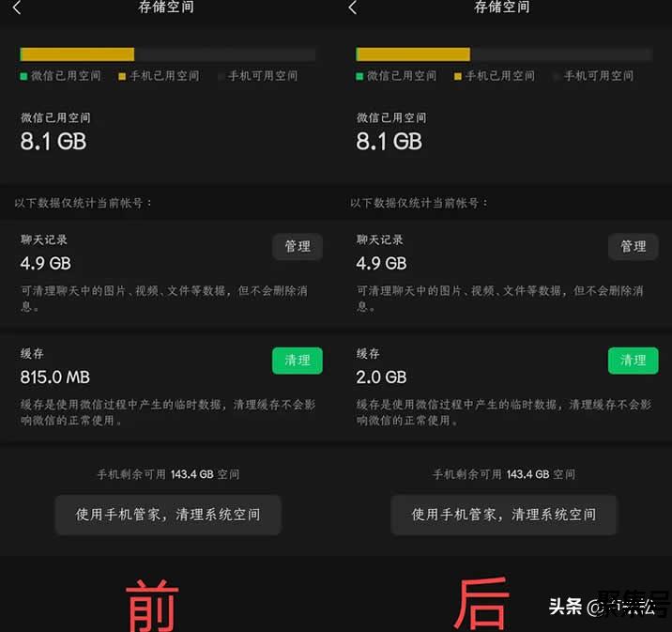Click yellow 手机已用空间 legend square, left screen
The image size is (672, 632).
click(122, 76)
